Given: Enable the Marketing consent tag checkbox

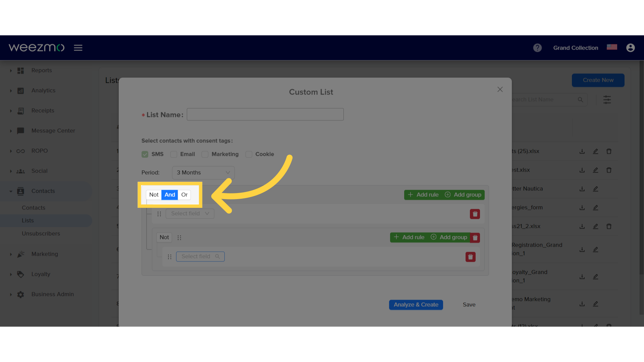Looking at the screenshot, I should [x=205, y=154].
